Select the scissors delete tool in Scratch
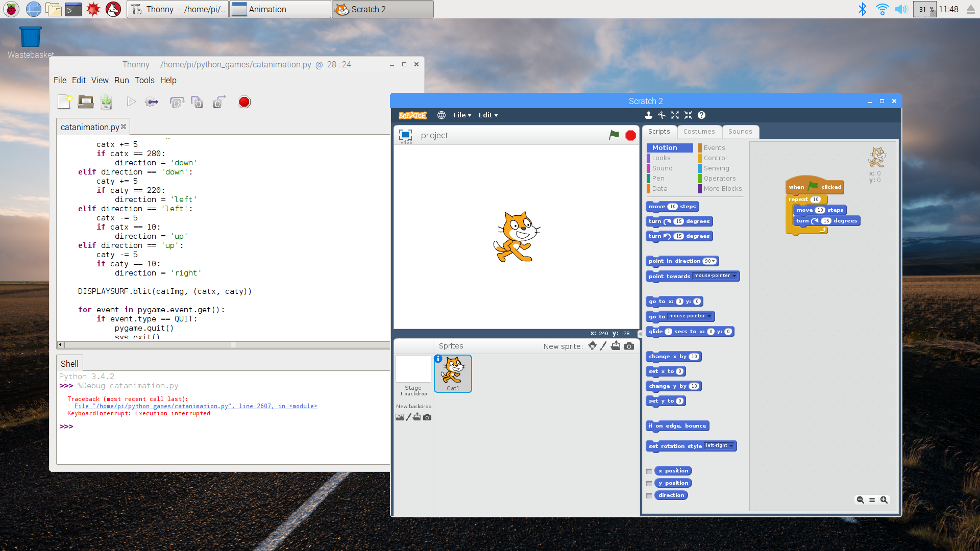980x551 pixels. click(x=662, y=115)
